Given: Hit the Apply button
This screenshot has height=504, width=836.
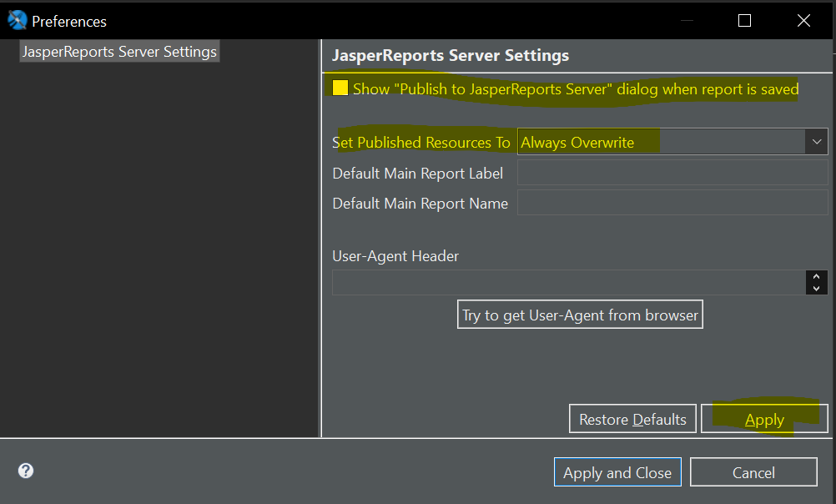Looking at the screenshot, I should (764, 419).
